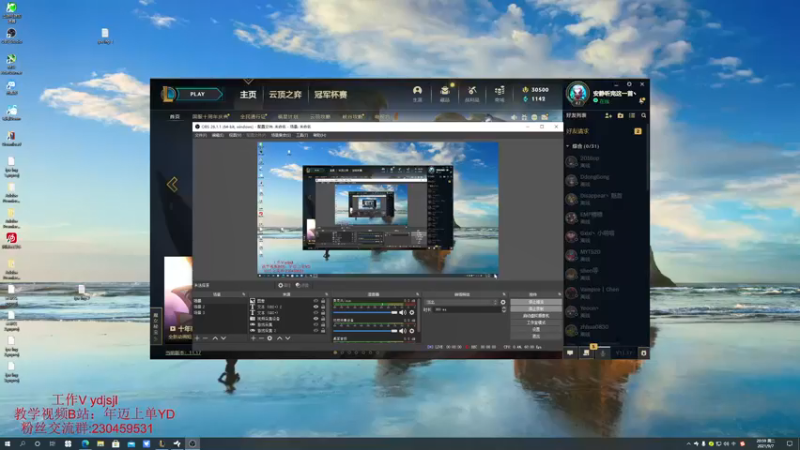800x450 pixels.
Task: Open source properties gear icon
Action: point(270,338)
